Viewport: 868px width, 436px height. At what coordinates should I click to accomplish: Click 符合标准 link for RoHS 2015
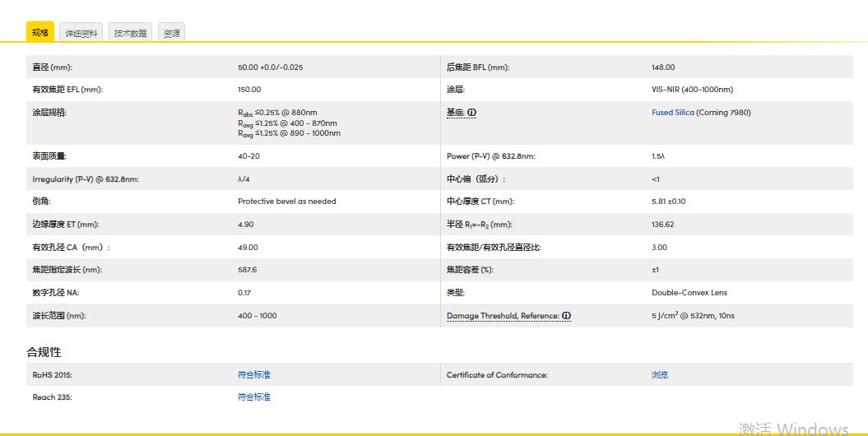[253, 375]
